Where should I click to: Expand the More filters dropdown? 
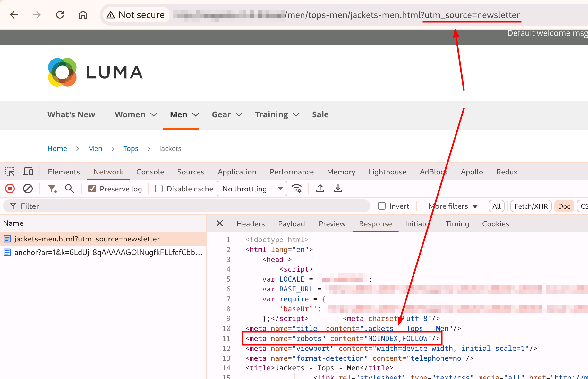tap(453, 206)
